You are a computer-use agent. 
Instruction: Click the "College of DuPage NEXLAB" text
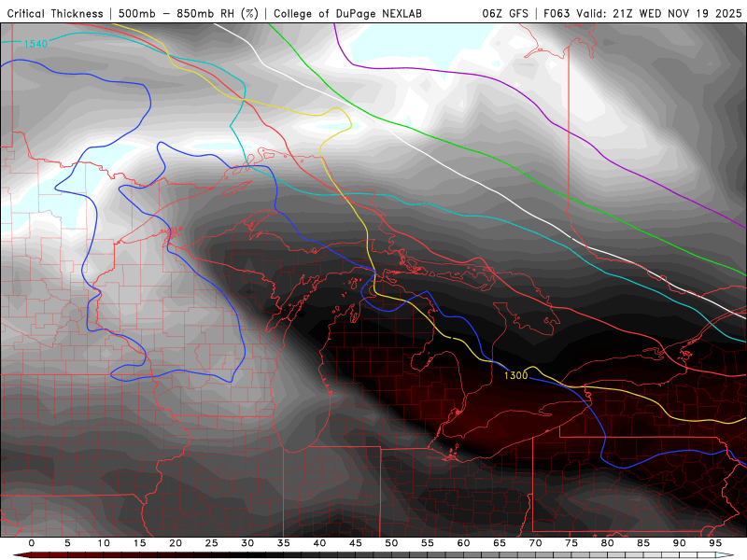pos(347,14)
